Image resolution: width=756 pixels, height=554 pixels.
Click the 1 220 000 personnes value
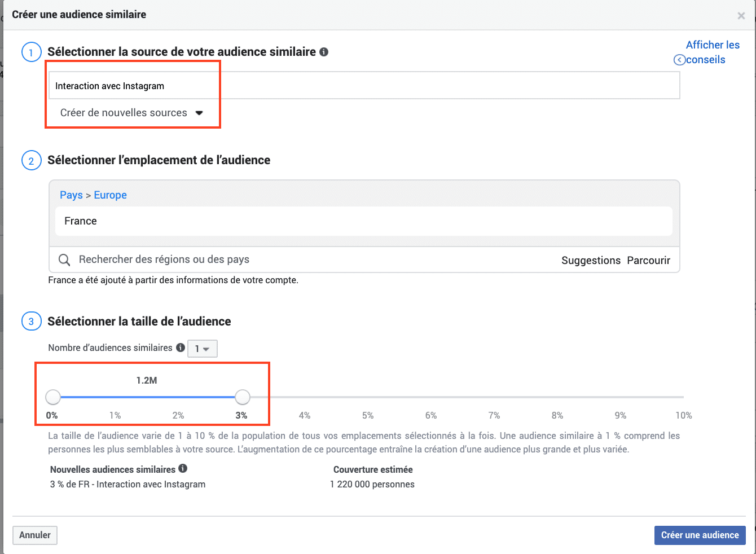(372, 484)
